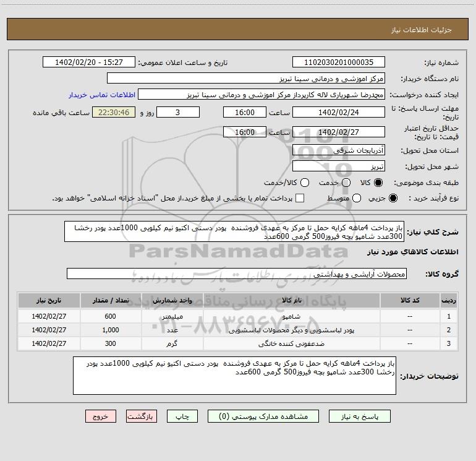Click the price validity 16:00 time field

(x=245, y=132)
